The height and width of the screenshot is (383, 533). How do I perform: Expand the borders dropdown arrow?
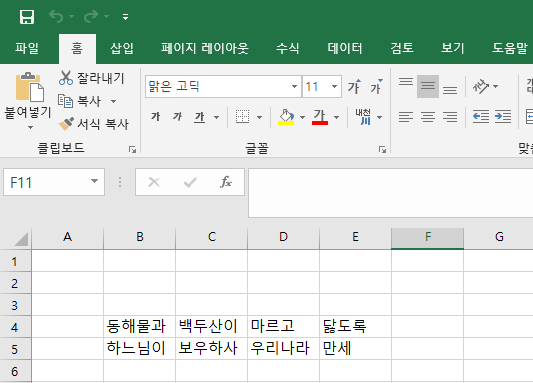pyautogui.click(x=259, y=117)
